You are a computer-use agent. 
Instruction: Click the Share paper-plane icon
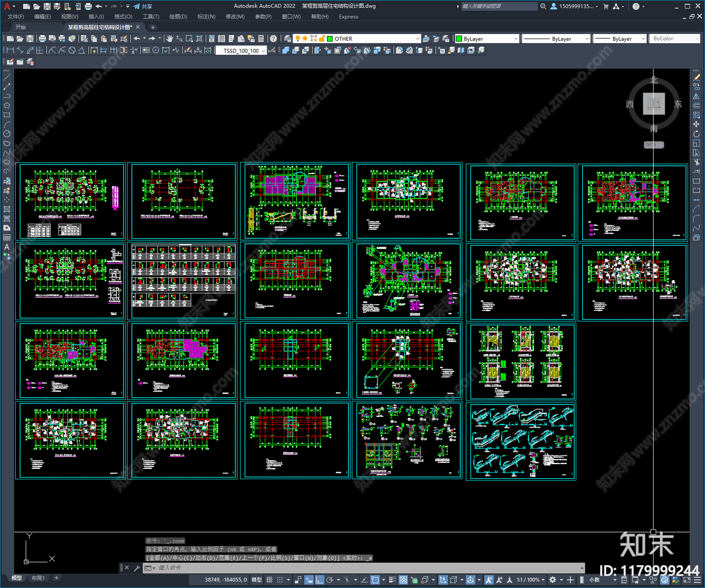coord(137,6)
